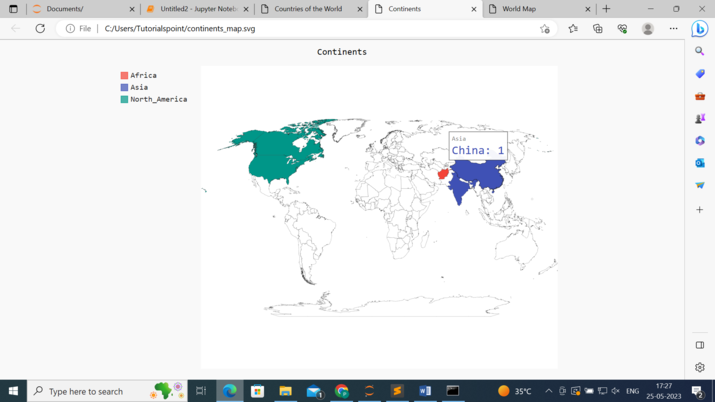Click the new tab plus button
This screenshot has width=715, height=402.
pyautogui.click(x=606, y=9)
